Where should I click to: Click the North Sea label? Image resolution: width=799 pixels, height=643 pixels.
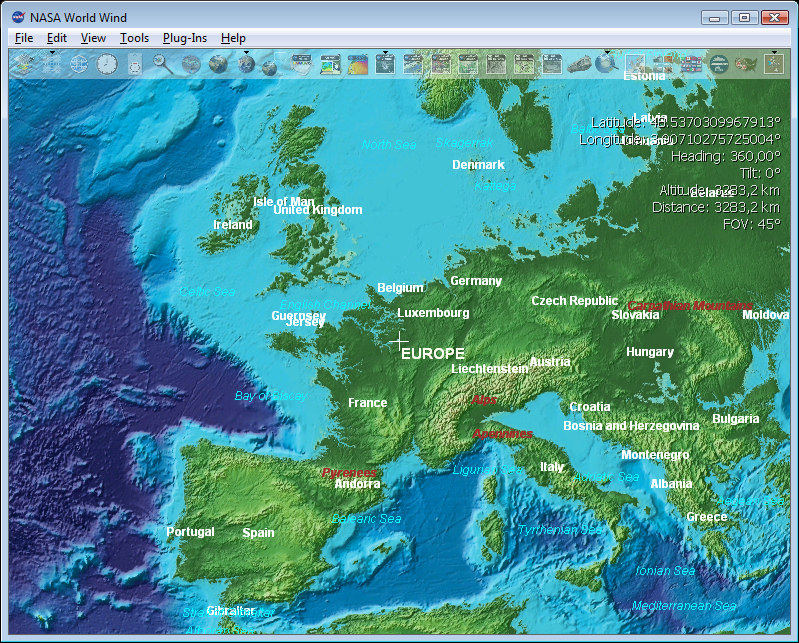click(x=389, y=145)
